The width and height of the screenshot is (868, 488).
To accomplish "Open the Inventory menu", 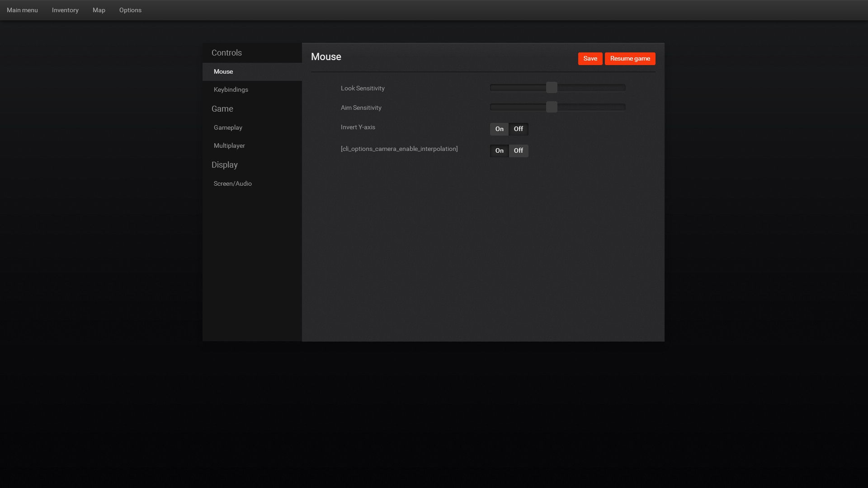I will pos(65,10).
